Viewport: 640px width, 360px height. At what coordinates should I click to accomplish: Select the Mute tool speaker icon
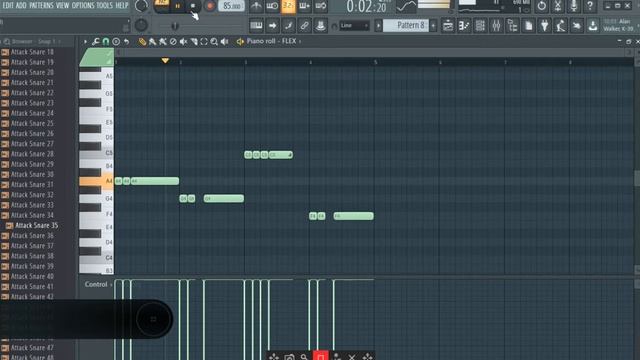[x=183, y=41]
